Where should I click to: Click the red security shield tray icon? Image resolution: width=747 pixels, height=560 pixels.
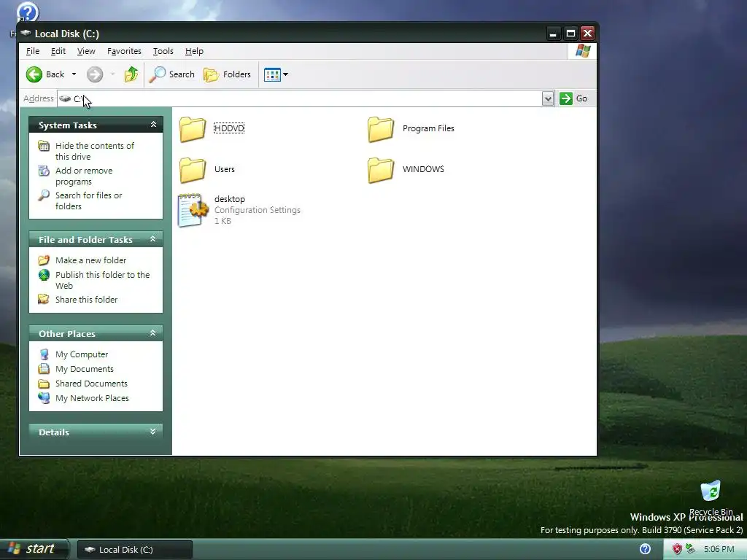click(x=677, y=549)
